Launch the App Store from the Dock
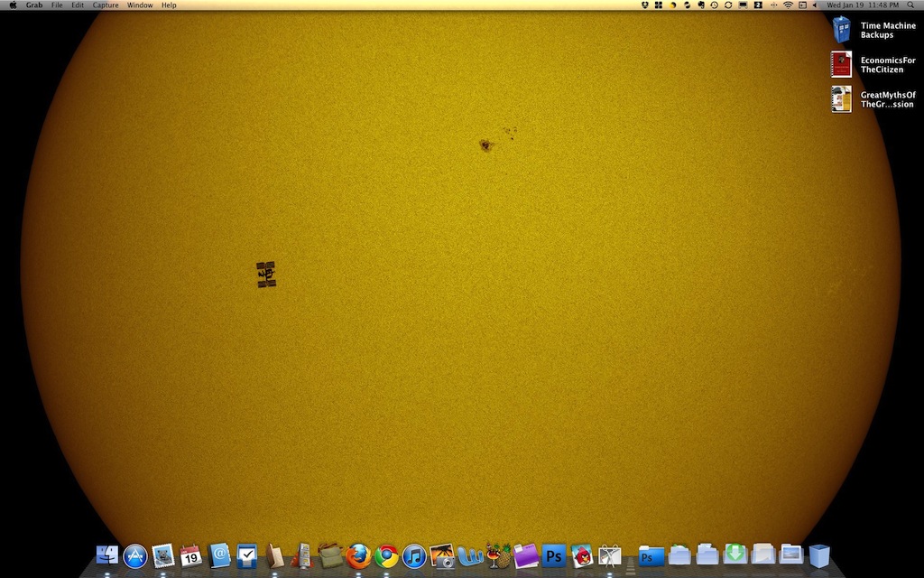 135,555
